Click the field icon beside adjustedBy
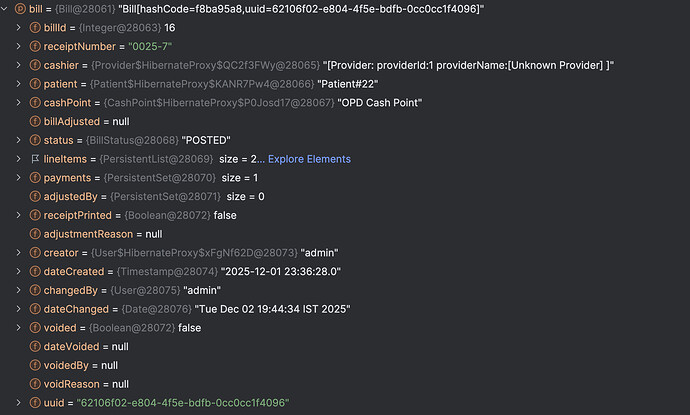The image size is (690, 415). 36,196
